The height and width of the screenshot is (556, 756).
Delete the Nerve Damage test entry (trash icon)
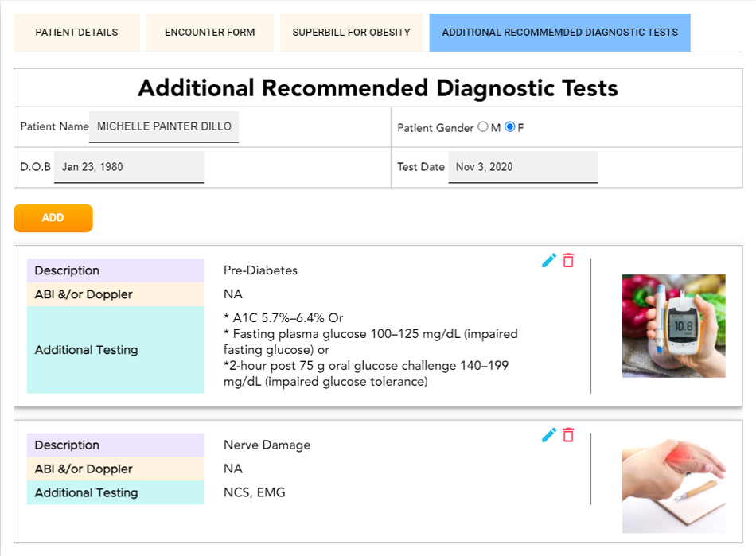click(x=568, y=434)
